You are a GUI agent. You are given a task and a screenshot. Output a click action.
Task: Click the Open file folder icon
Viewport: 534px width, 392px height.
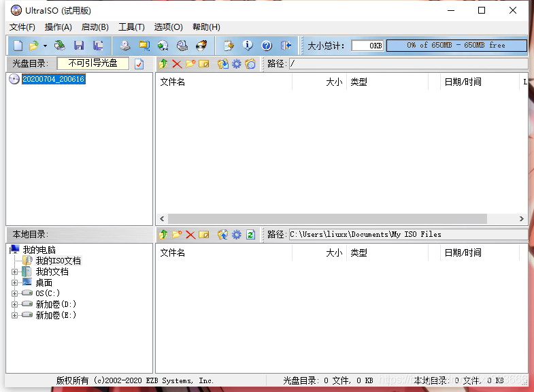pyautogui.click(x=34, y=46)
